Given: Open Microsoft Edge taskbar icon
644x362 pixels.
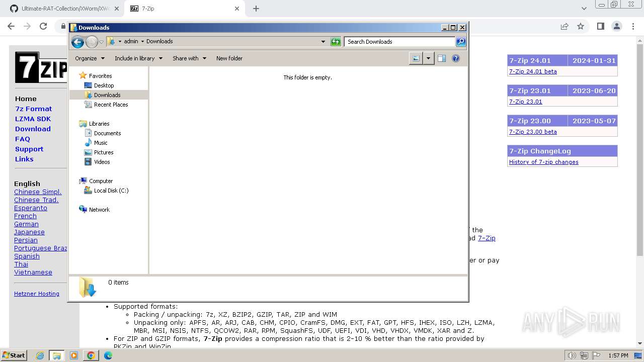Looking at the screenshot, I should 108,355.
